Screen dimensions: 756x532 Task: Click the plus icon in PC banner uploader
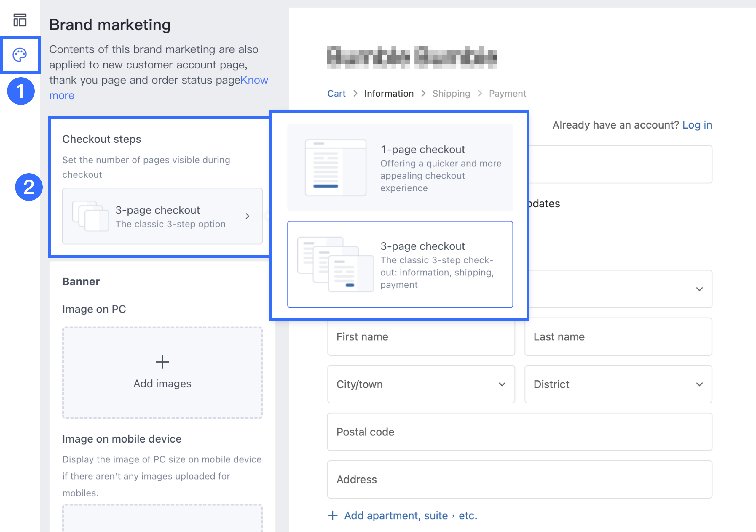click(162, 362)
